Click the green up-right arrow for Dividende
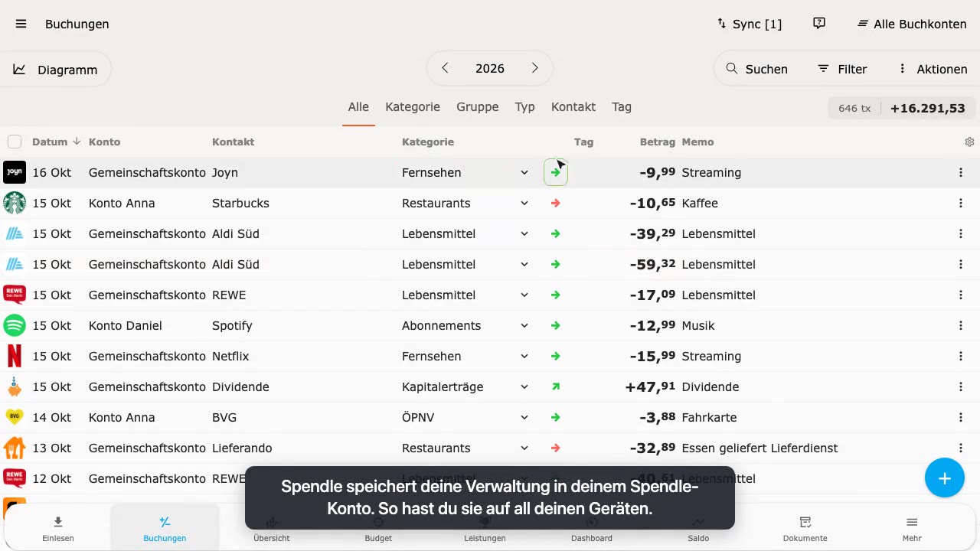Image resolution: width=980 pixels, height=551 pixels. (x=556, y=386)
